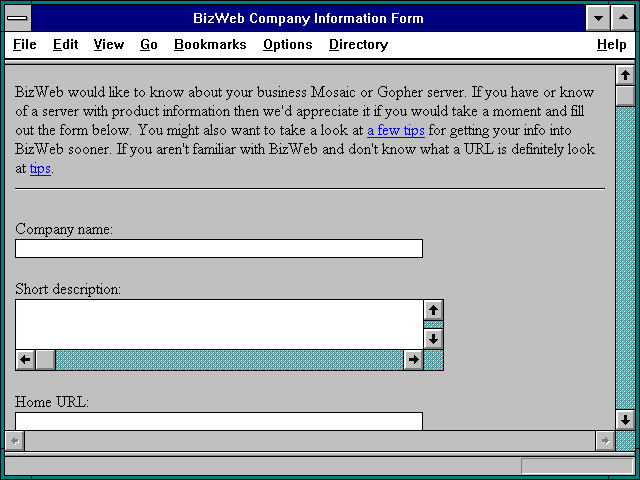Screen dimensions: 640x480
Task: Click into the Company name field
Action: pyautogui.click(x=219, y=249)
